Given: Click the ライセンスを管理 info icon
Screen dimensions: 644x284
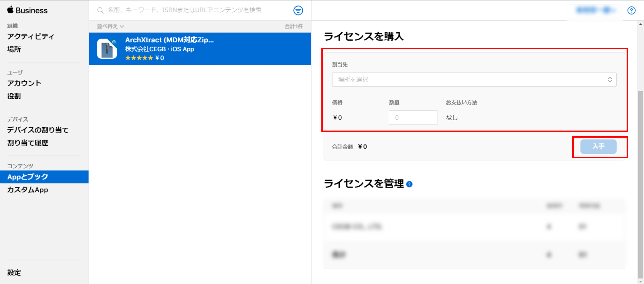Looking at the screenshot, I should [x=409, y=184].
